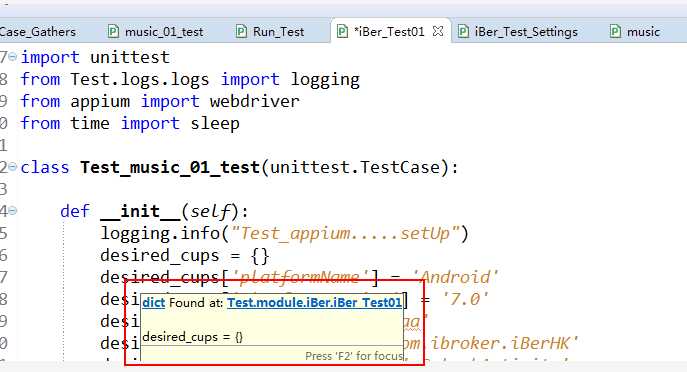This screenshot has height=372, width=687.
Task: Click the 'Test_appium.....setUp' string
Action: pos(345,234)
